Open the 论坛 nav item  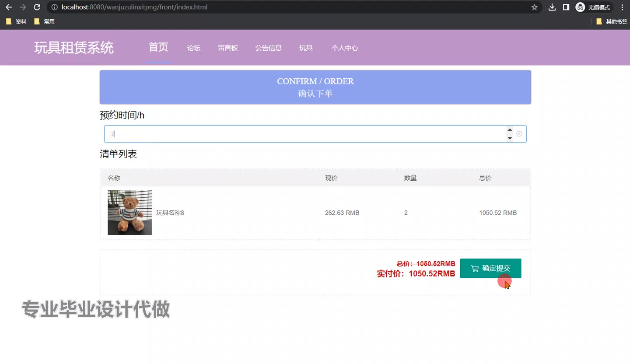(x=194, y=48)
